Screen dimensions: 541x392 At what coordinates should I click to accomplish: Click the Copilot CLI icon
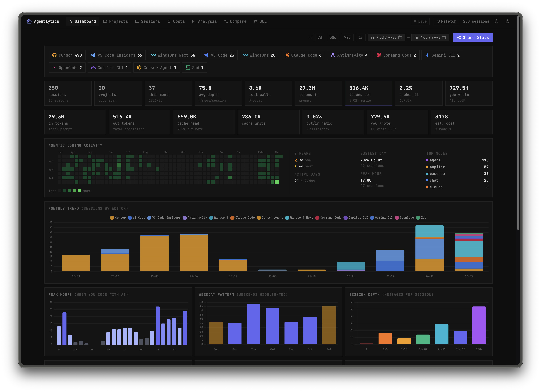[x=93, y=68]
